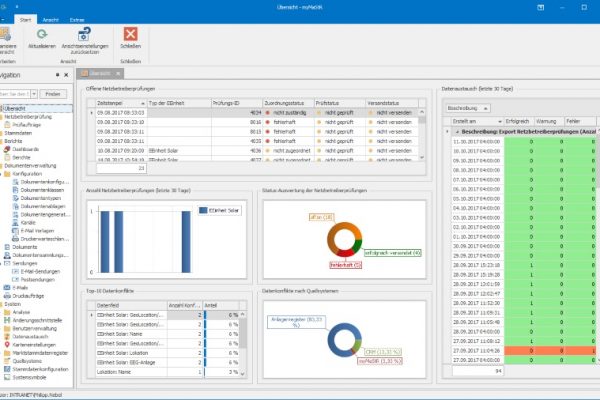Image resolution: width=600 pixels, height=400 pixels.
Task: Open Dokumente in navigation tree
Action: pyautogui.click(x=25, y=247)
